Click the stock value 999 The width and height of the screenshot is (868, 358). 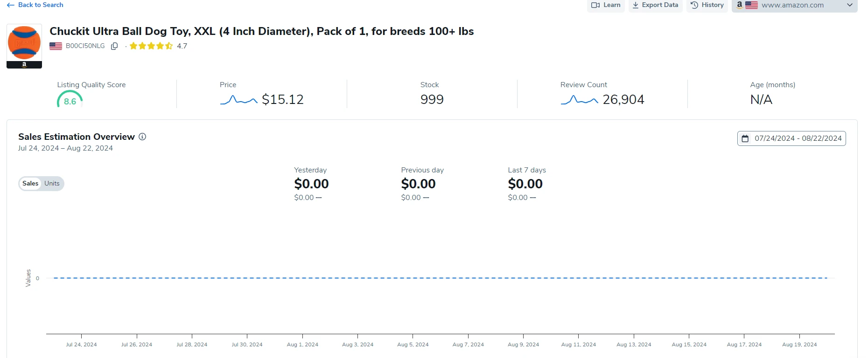click(432, 99)
